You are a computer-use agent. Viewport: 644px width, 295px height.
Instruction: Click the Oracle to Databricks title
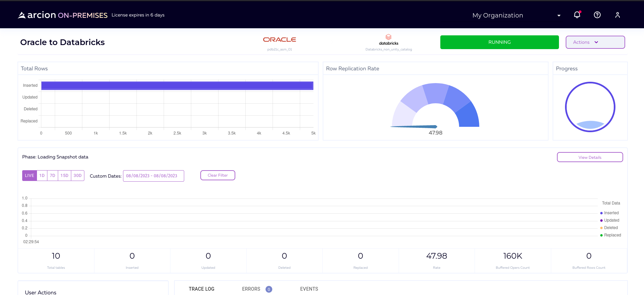(x=63, y=42)
